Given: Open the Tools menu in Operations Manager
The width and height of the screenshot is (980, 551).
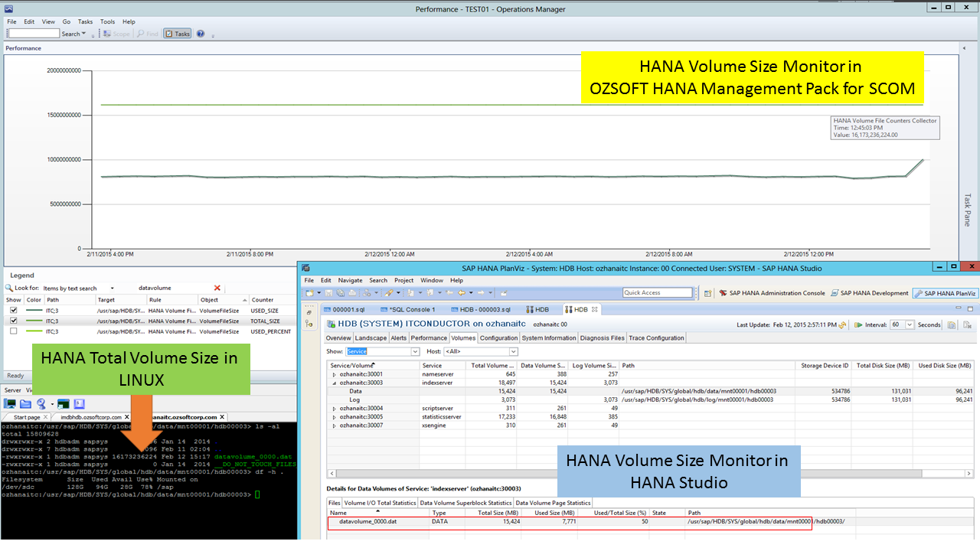Looking at the screenshot, I should [107, 21].
